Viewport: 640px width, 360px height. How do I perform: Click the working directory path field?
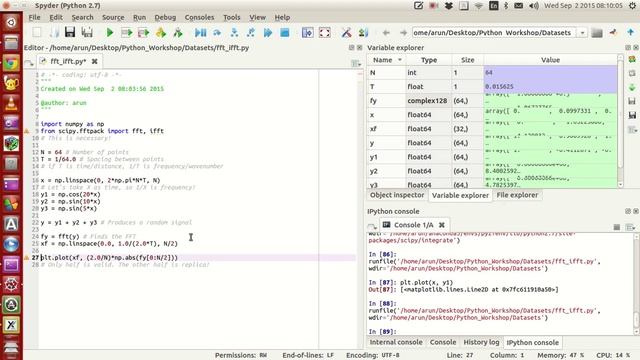494,33
